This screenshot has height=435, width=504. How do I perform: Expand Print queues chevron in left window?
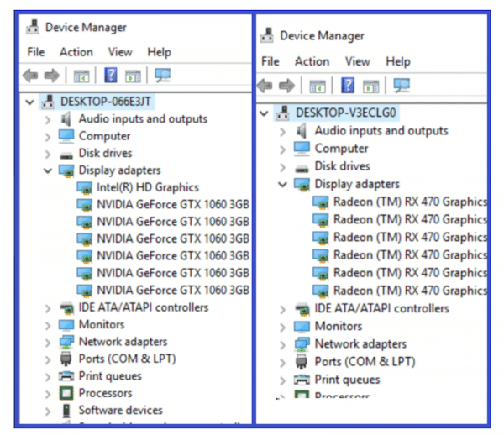[x=48, y=377]
